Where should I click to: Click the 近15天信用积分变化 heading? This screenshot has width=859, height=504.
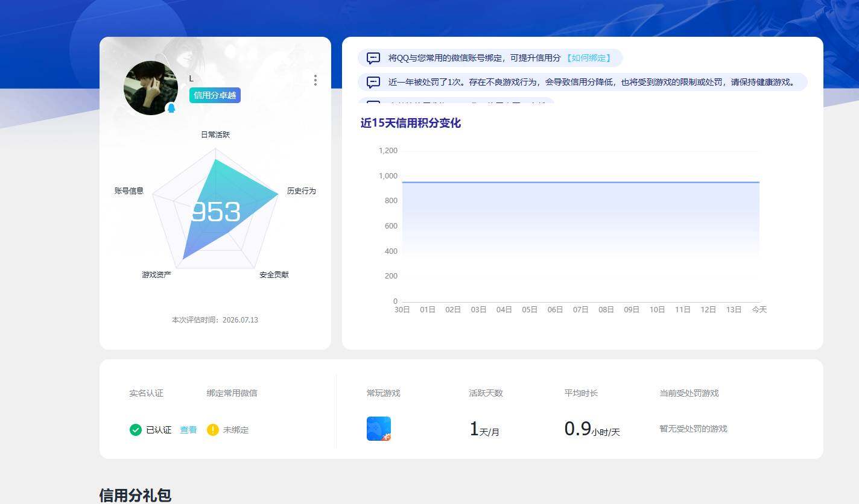click(x=411, y=123)
